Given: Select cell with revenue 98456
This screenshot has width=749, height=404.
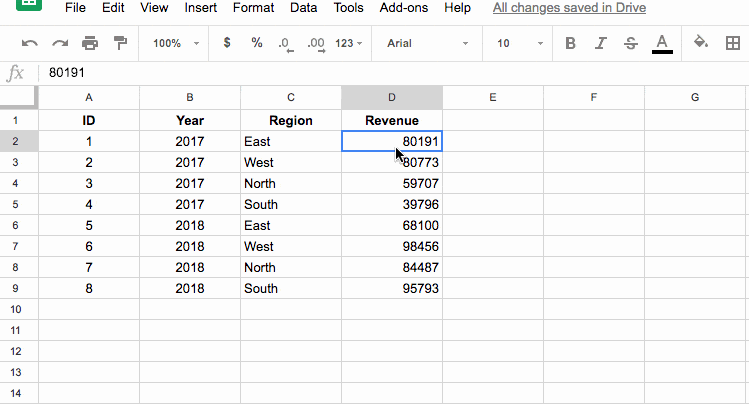Looking at the screenshot, I should [392, 246].
